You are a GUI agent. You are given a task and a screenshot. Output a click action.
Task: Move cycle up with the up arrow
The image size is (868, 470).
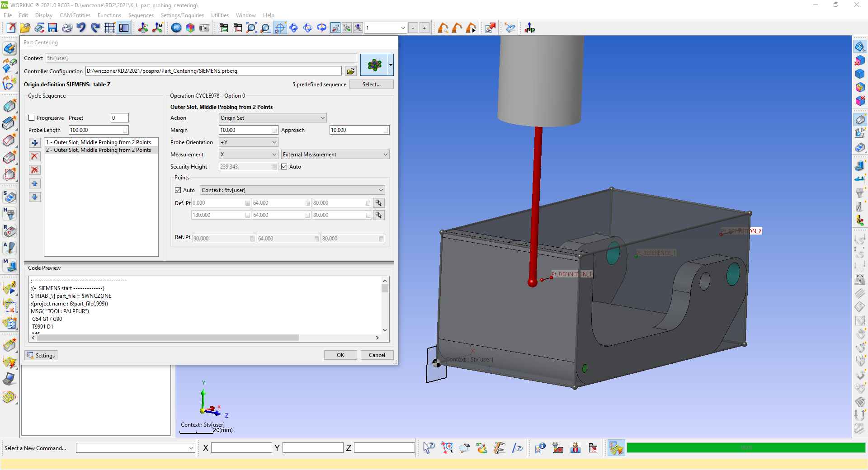tap(35, 183)
